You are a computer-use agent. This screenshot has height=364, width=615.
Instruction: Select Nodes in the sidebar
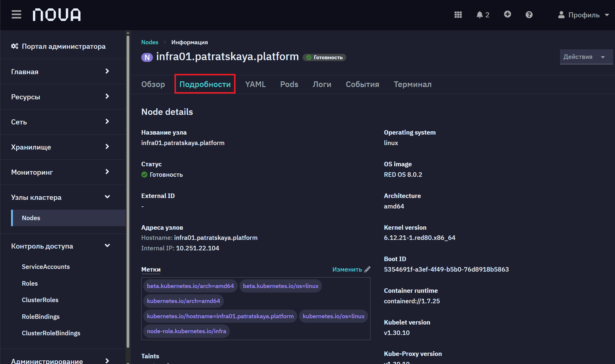click(x=68, y=218)
